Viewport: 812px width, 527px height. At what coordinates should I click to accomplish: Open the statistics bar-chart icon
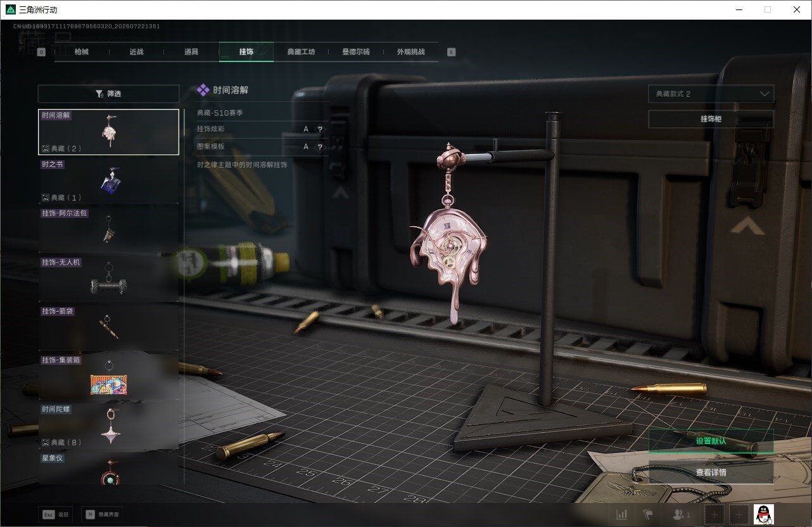coord(622,514)
